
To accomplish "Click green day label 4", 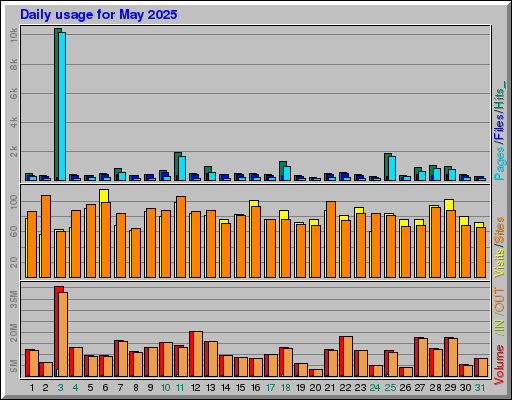I will coord(75,388).
